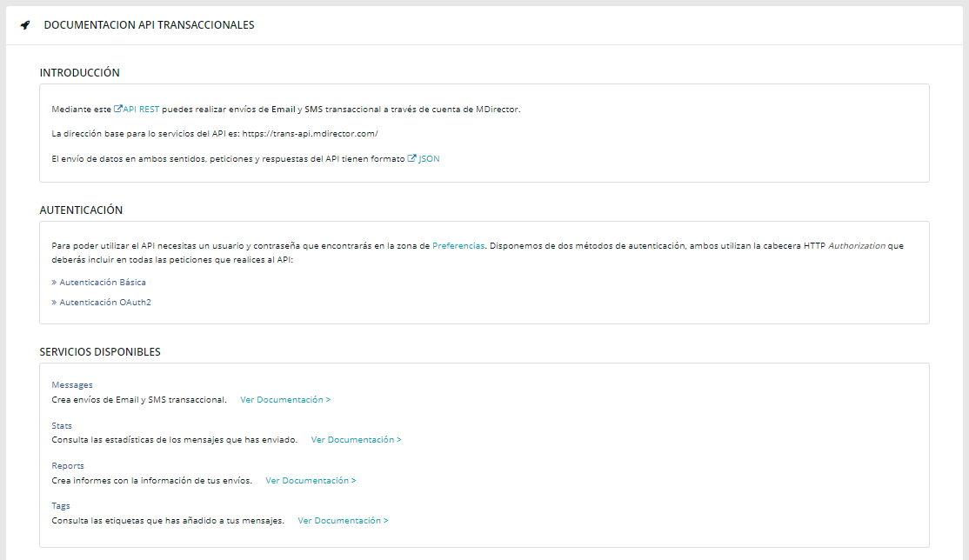Viewport: 969px width, 560px height.
Task: Open the Reports service link
Action: (x=68, y=466)
